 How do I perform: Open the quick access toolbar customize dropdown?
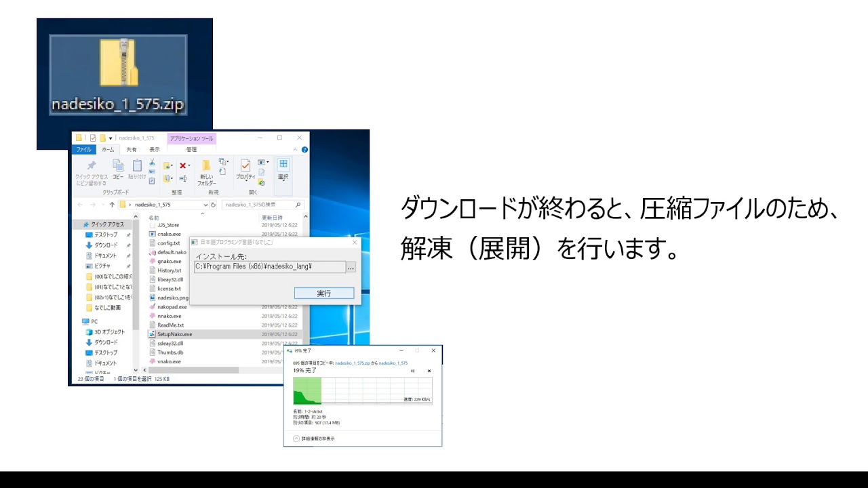click(110, 138)
